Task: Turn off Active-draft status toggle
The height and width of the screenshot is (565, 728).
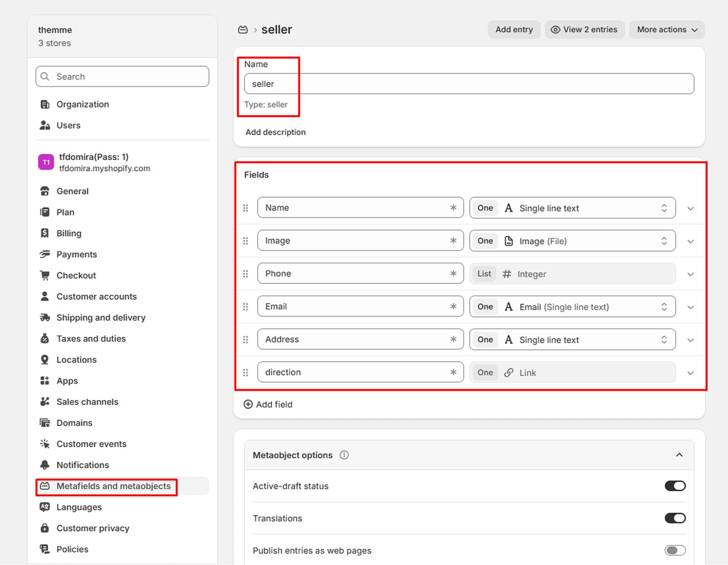Action: 675,486
